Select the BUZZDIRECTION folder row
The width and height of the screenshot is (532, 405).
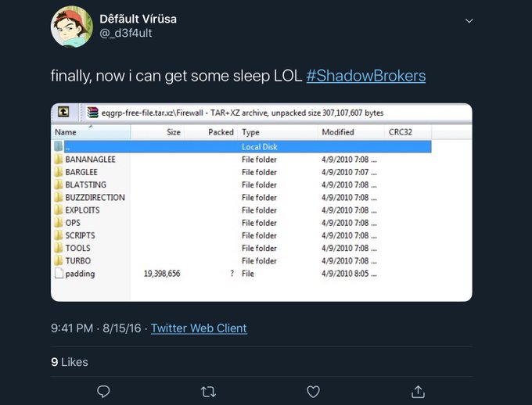click(x=243, y=197)
